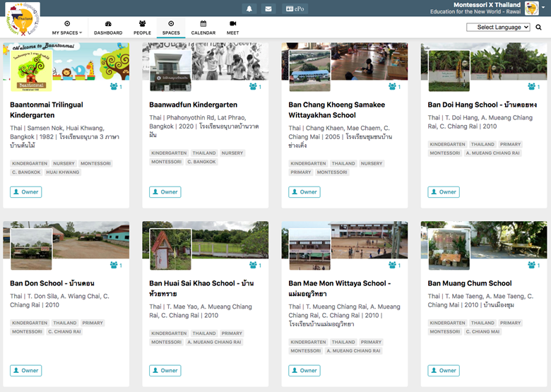The height and width of the screenshot is (392, 551).
Task: Go to the Dashboard tab
Action: pos(108,28)
